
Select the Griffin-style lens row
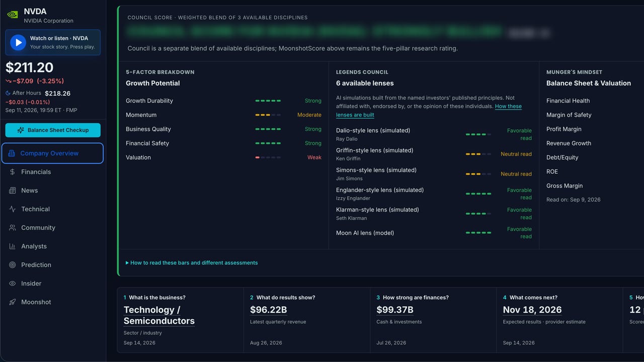tap(434, 154)
